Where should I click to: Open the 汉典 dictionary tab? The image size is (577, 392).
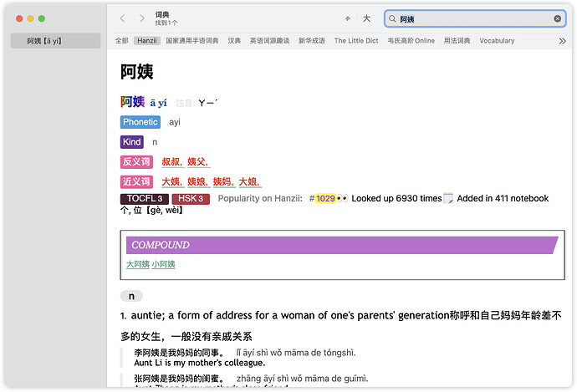pyautogui.click(x=234, y=41)
